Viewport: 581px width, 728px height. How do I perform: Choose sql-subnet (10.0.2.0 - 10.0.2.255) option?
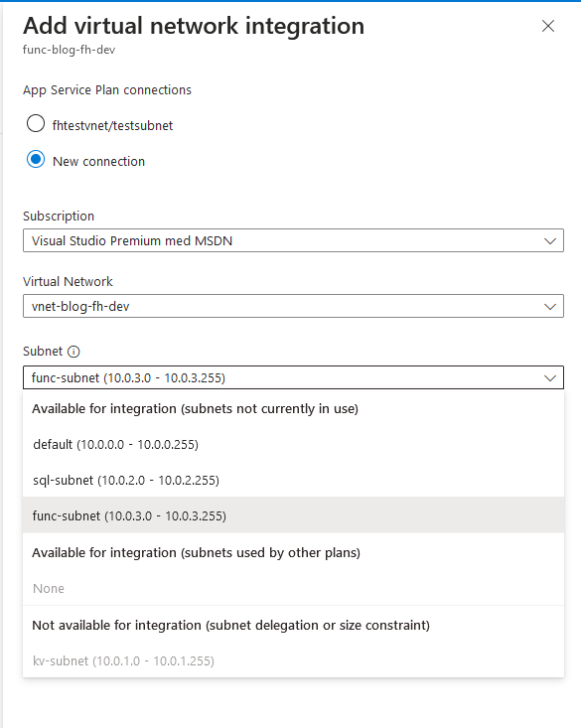point(294,480)
